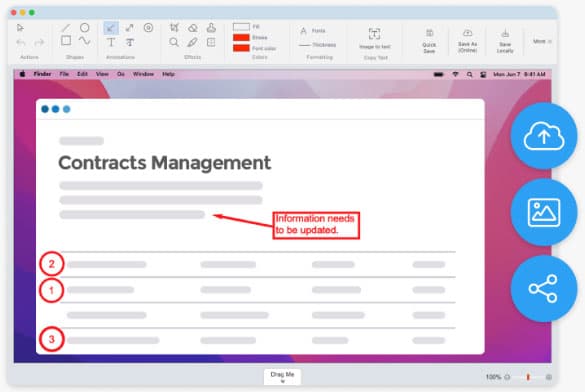Expand the More toolbar menu
This screenshot has height=392, width=585.
542,41
